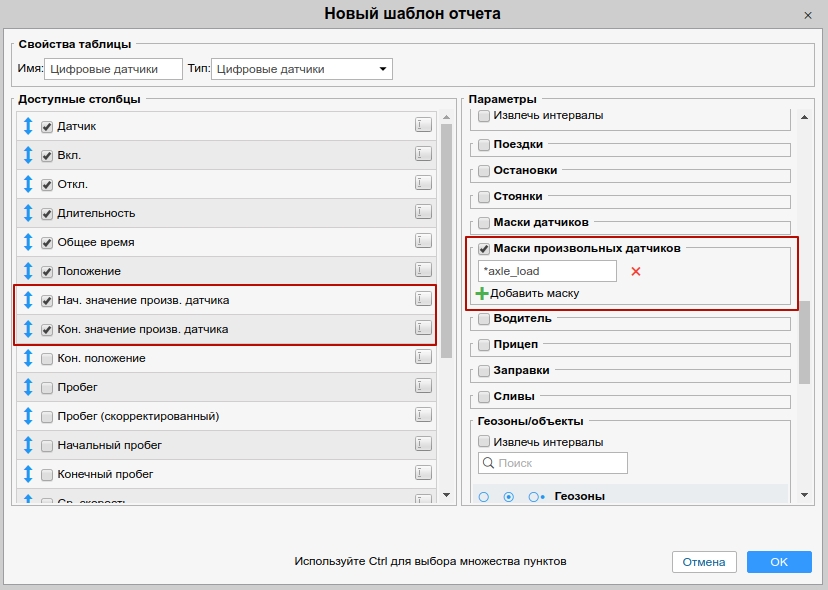The width and height of the screenshot is (828, 590).
Task: Select the middle radio button near Геозоны
Action: tap(509, 496)
